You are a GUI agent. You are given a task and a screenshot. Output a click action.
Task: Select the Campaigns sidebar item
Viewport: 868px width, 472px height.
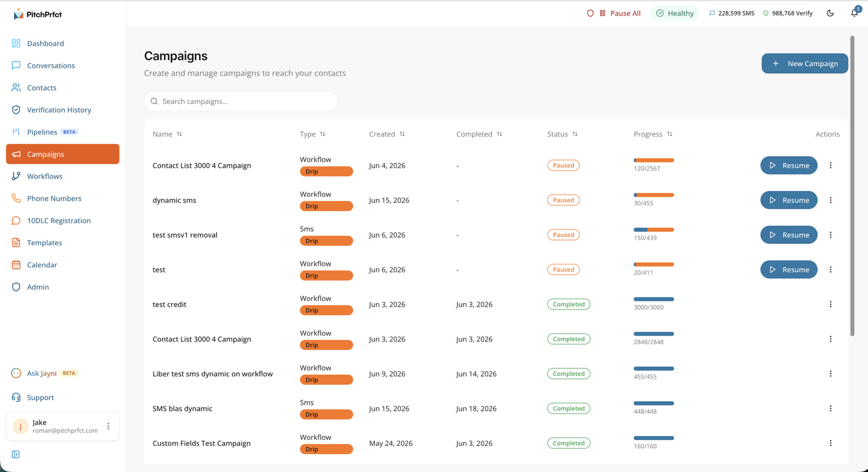point(62,154)
